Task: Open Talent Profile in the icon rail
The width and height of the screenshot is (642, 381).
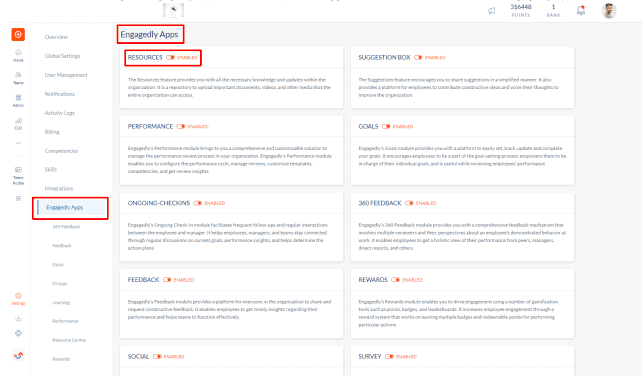Action: tap(18, 176)
